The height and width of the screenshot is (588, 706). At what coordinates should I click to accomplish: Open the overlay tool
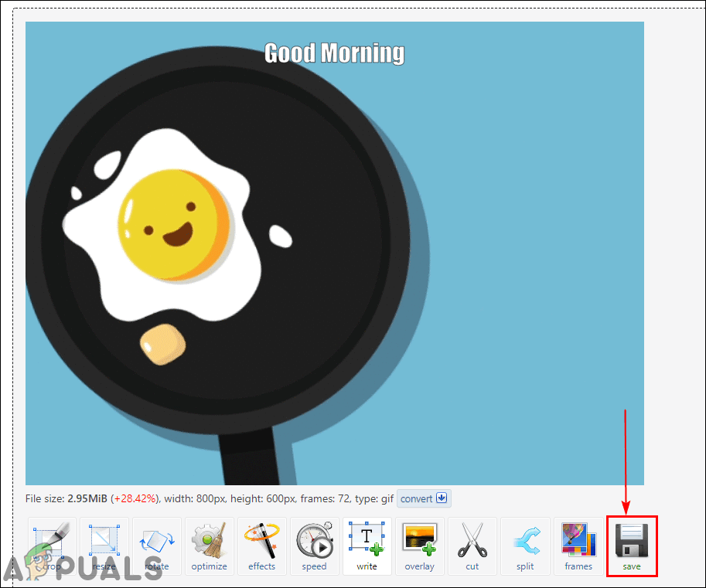[x=420, y=546]
